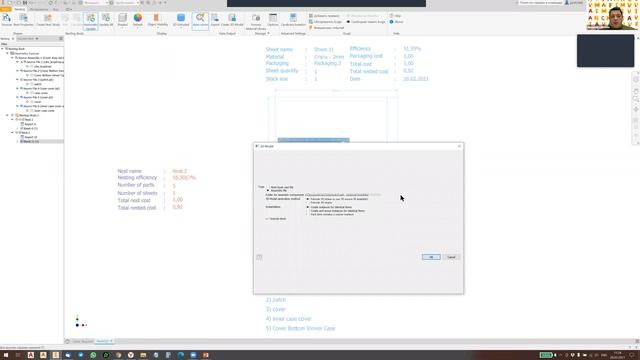
Task: Select Create instances for identical items
Action: click(308, 207)
